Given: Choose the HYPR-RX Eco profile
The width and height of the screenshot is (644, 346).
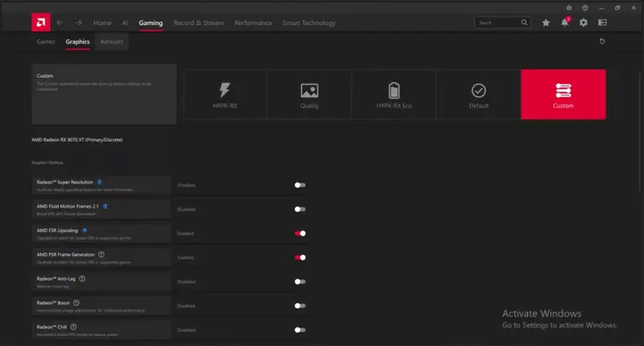Looking at the screenshot, I should point(394,95).
